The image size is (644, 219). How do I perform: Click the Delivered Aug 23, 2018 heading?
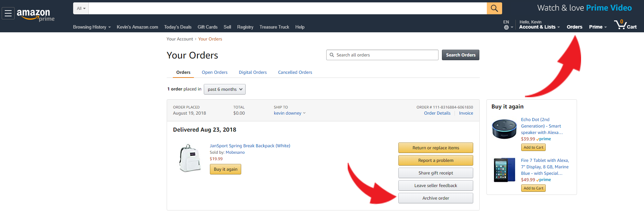204,130
